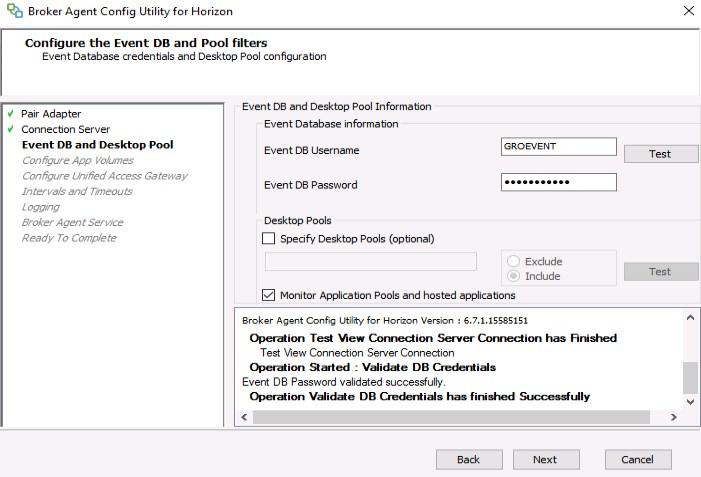Click the log vertical scrollbar thumb
The height and width of the screenshot is (477, 701).
(x=690, y=377)
